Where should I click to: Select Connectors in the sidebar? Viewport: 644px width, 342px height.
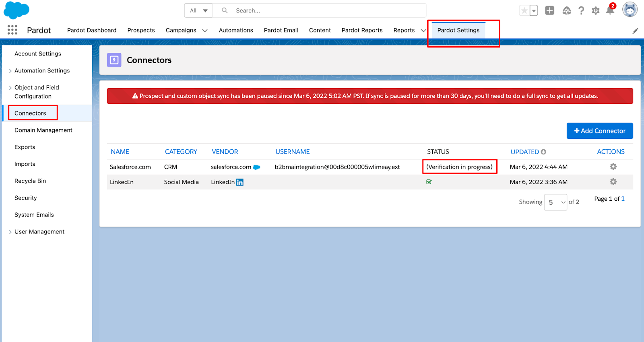pyautogui.click(x=30, y=113)
